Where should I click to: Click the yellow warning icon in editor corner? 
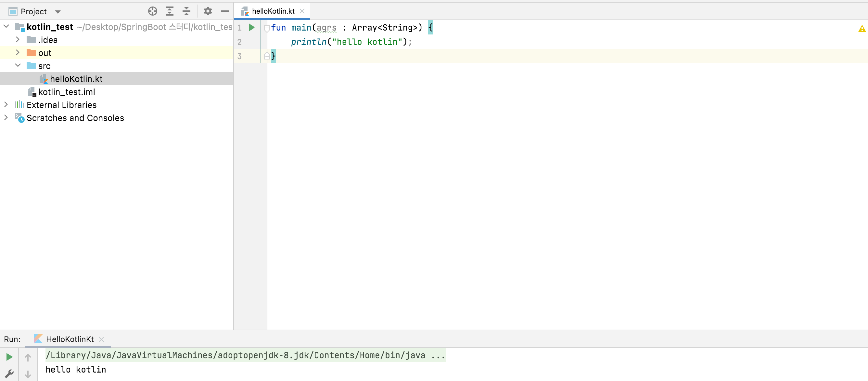click(x=862, y=29)
